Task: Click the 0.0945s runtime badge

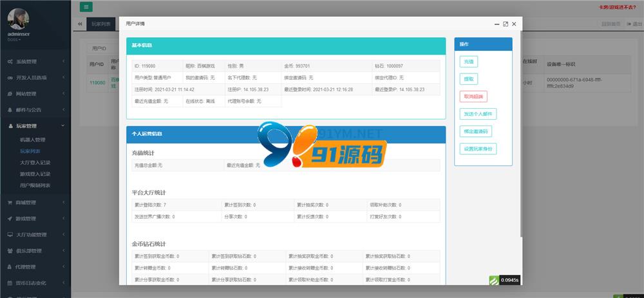Action: pyautogui.click(x=509, y=281)
